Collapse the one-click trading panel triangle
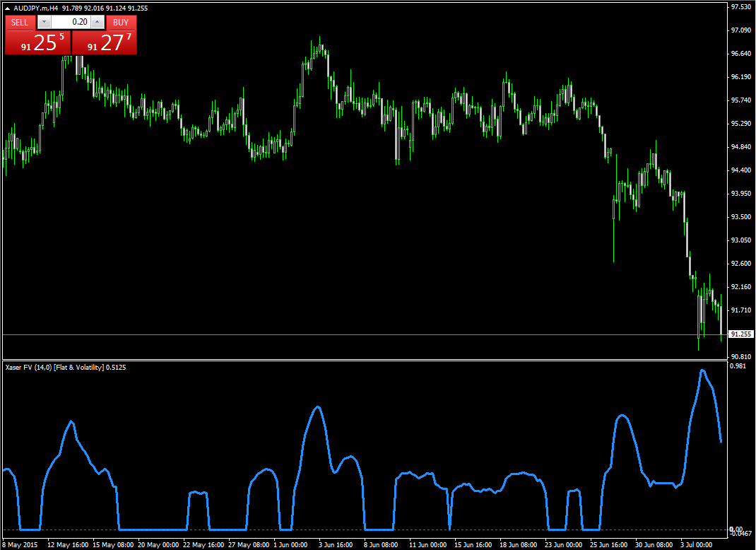The image size is (756, 550). 8,8
